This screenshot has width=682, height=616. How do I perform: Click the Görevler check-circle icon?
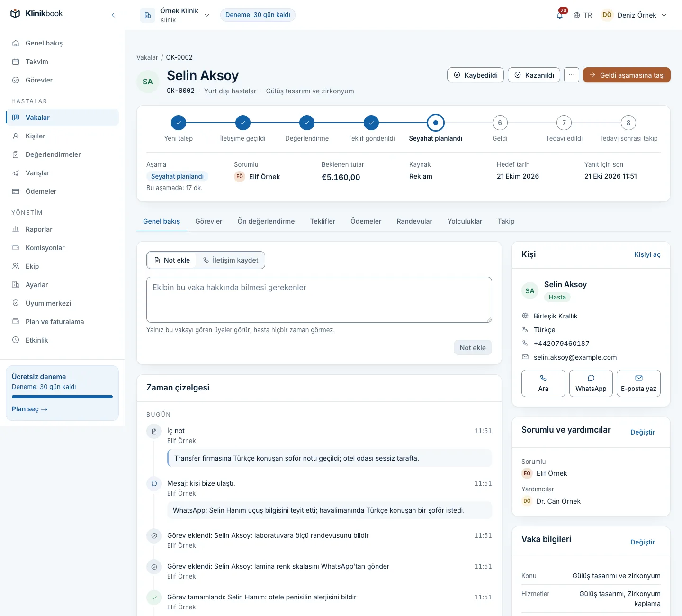tap(16, 80)
